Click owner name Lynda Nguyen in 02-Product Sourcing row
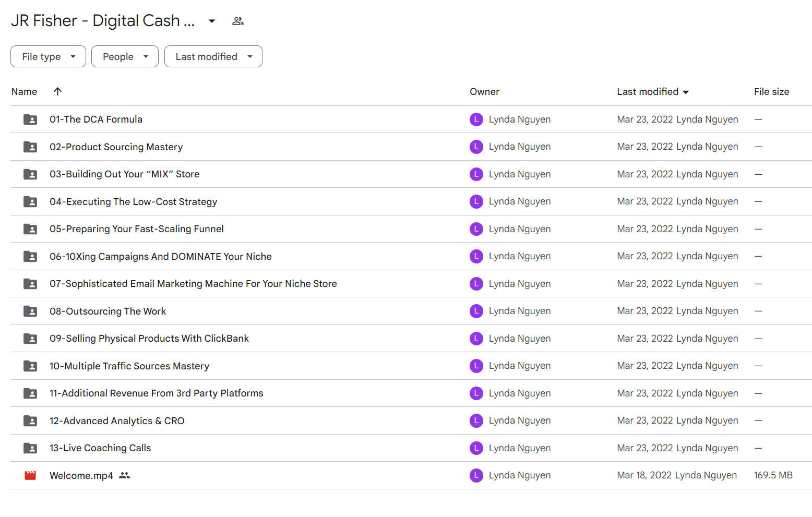The height and width of the screenshot is (517, 812). 520,147
